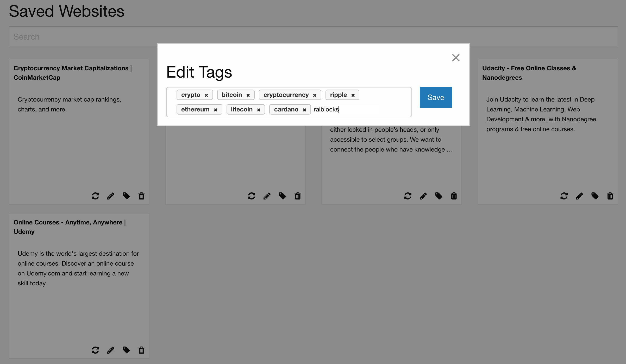
Task: Remove the ripple tag
Action: coord(353,95)
